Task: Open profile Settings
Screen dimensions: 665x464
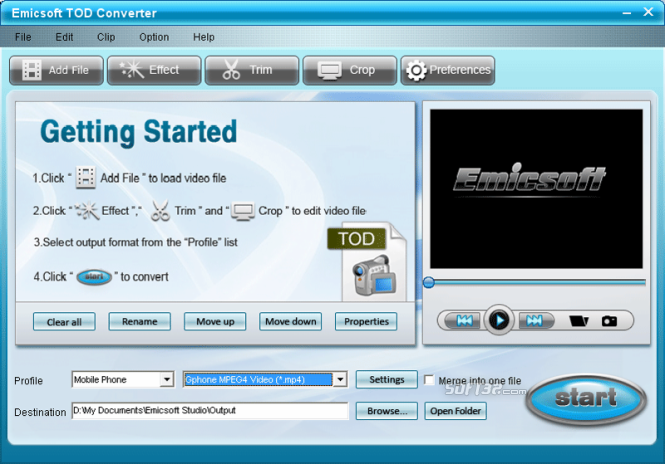Action: [386, 379]
